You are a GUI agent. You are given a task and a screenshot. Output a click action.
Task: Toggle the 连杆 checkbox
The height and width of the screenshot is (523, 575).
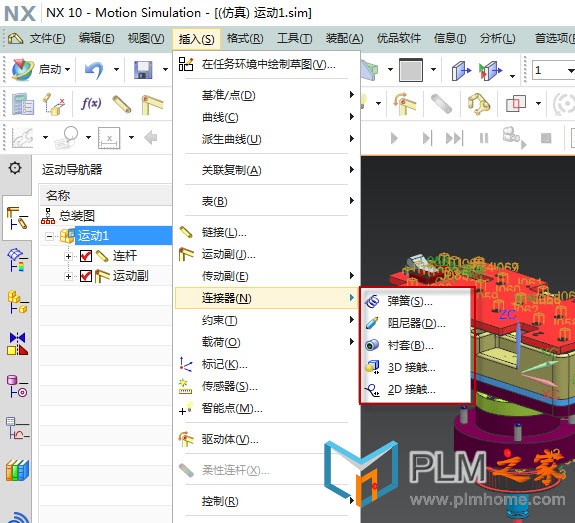[86, 256]
